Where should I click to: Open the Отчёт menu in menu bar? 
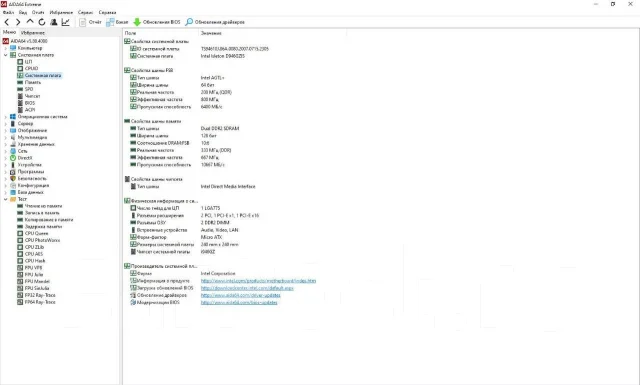click(38, 12)
